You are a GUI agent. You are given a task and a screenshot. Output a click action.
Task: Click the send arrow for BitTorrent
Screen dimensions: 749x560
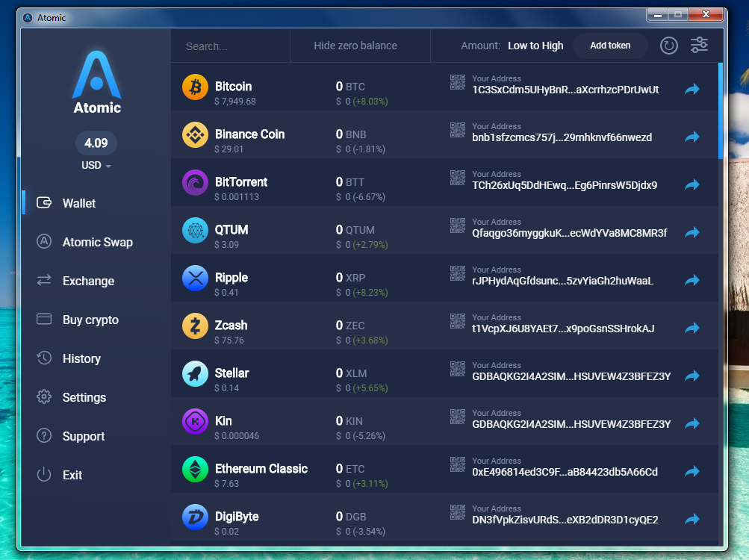tap(692, 184)
